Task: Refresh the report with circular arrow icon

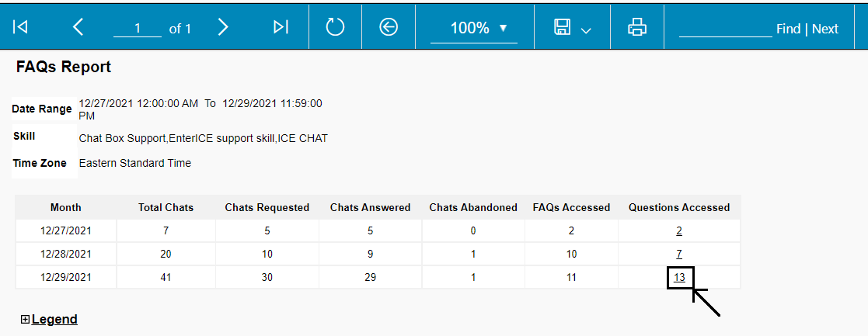Action: click(335, 27)
